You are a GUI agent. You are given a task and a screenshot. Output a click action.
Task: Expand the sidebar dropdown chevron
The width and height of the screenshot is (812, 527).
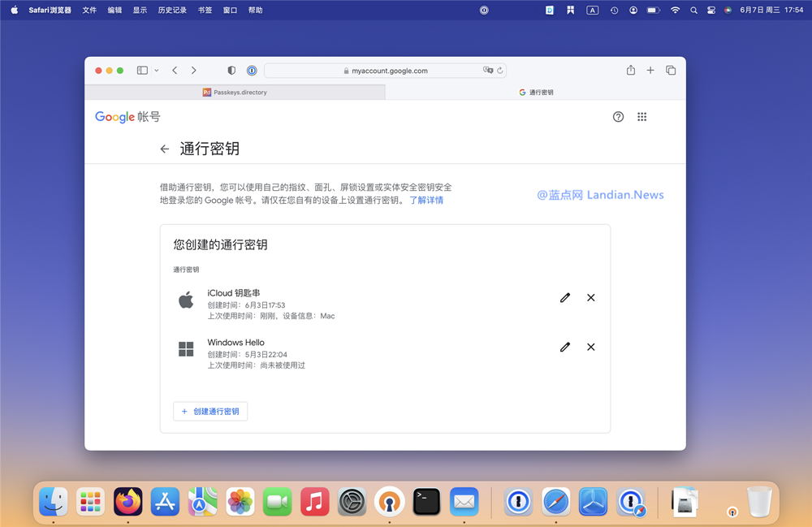click(156, 71)
